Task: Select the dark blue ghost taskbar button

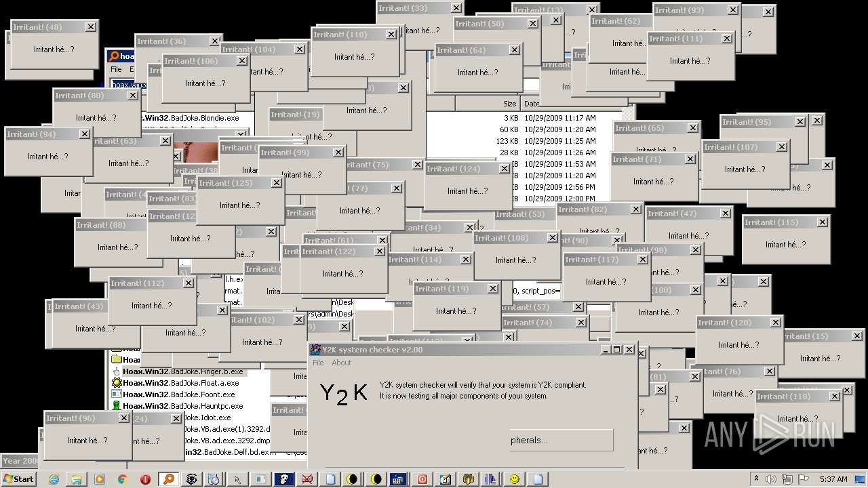Action: click(283, 479)
